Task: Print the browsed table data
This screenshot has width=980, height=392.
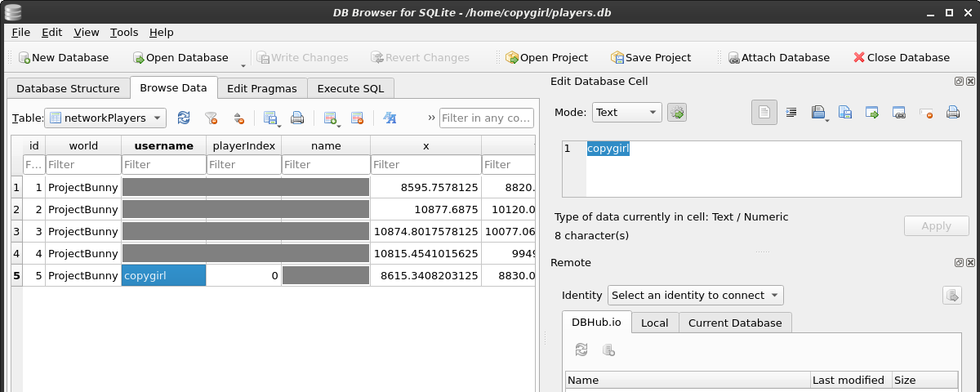Action: pyautogui.click(x=297, y=118)
